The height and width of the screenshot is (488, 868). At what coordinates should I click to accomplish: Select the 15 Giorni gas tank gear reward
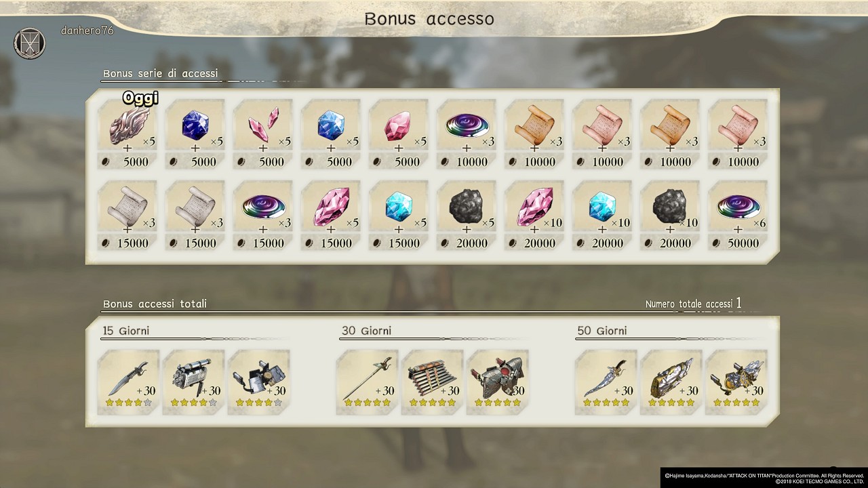[x=193, y=380]
